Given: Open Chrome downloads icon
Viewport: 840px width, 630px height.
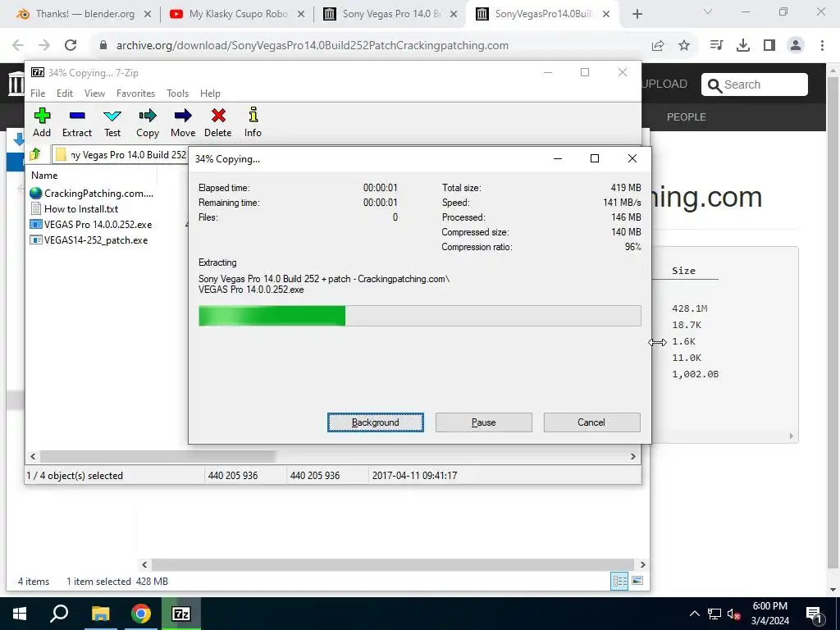Looking at the screenshot, I should (743, 46).
